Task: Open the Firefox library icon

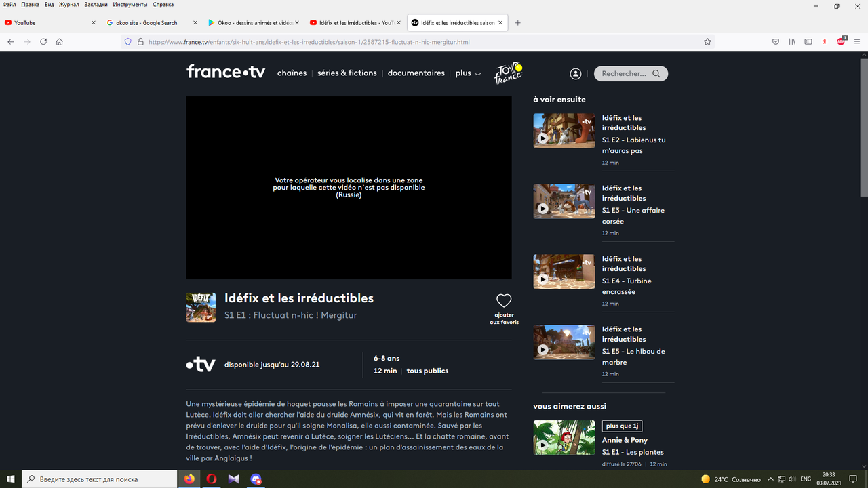Action: point(792,41)
